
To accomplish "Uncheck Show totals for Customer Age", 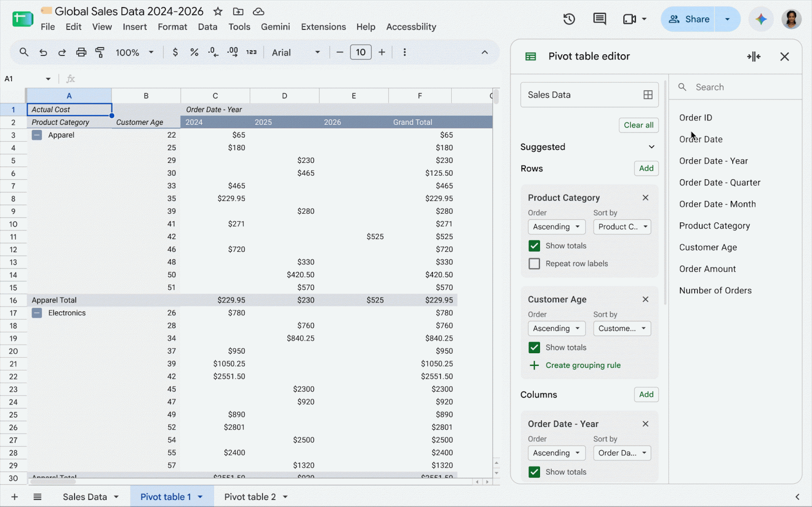I will 534,347.
